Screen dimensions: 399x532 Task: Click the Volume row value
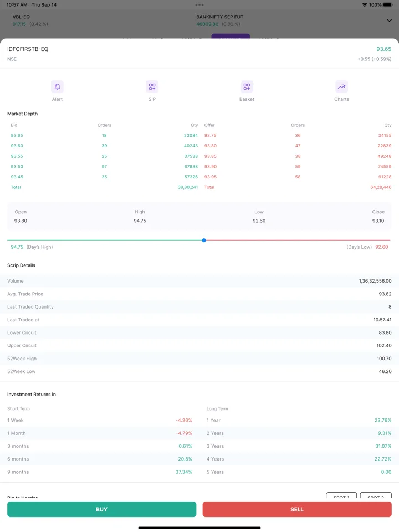point(375,281)
